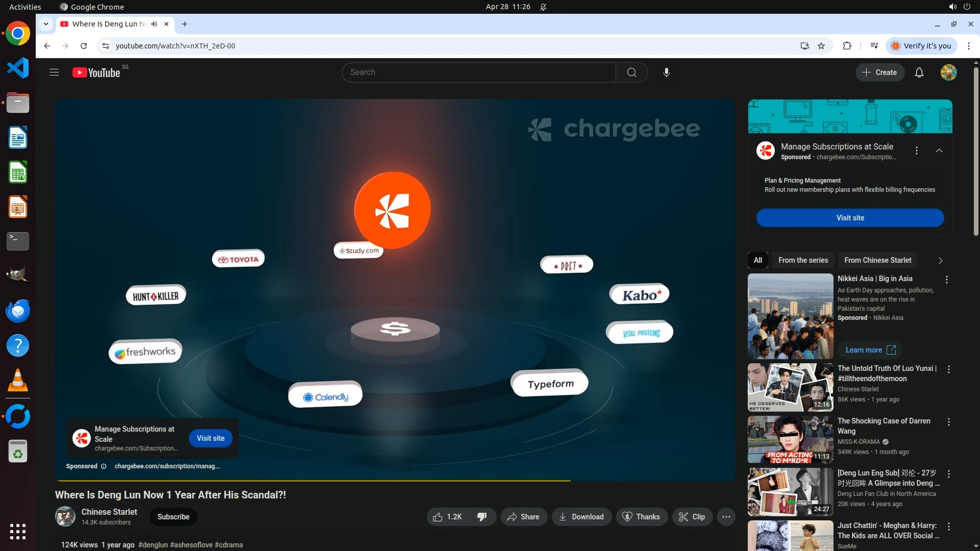Mute the tab via the speaker icon
Viewport: 980px width, 551px height.
pyautogui.click(x=154, y=24)
